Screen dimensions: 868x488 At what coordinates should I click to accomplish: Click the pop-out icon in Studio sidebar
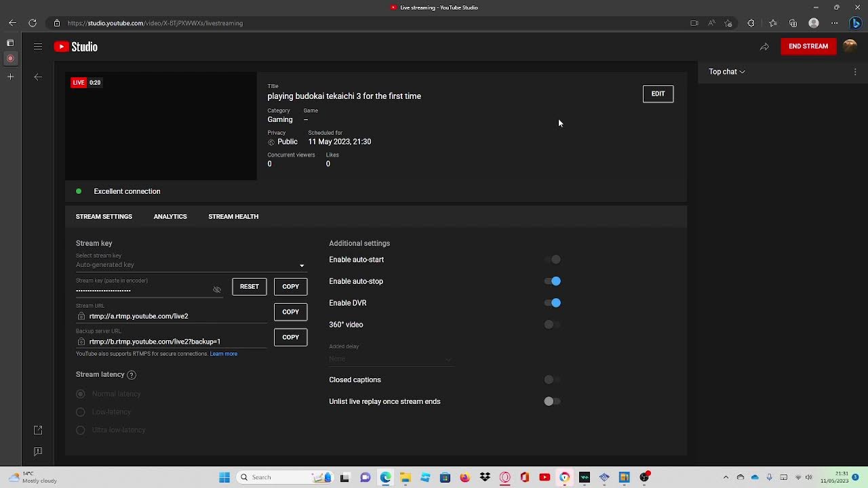tap(38, 430)
